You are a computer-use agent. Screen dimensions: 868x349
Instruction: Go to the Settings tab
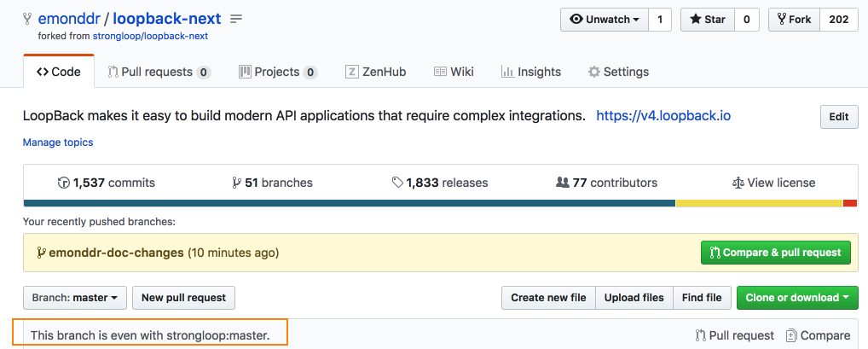(618, 72)
